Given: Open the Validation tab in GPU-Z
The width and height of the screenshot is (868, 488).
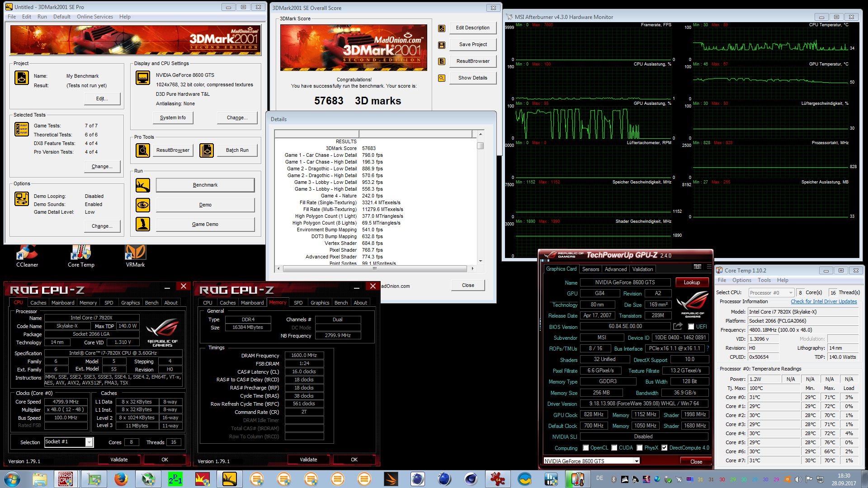Looking at the screenshot, I should click(x=642, y=269).
